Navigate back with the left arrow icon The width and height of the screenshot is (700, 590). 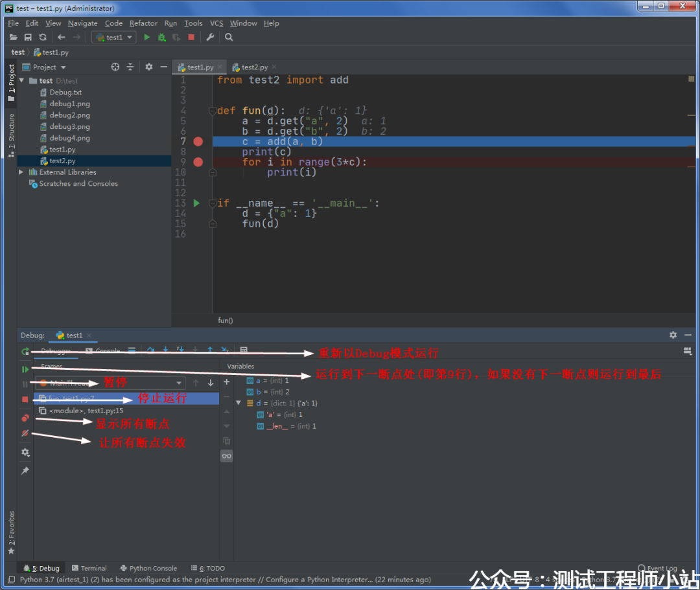click(62, 38)
